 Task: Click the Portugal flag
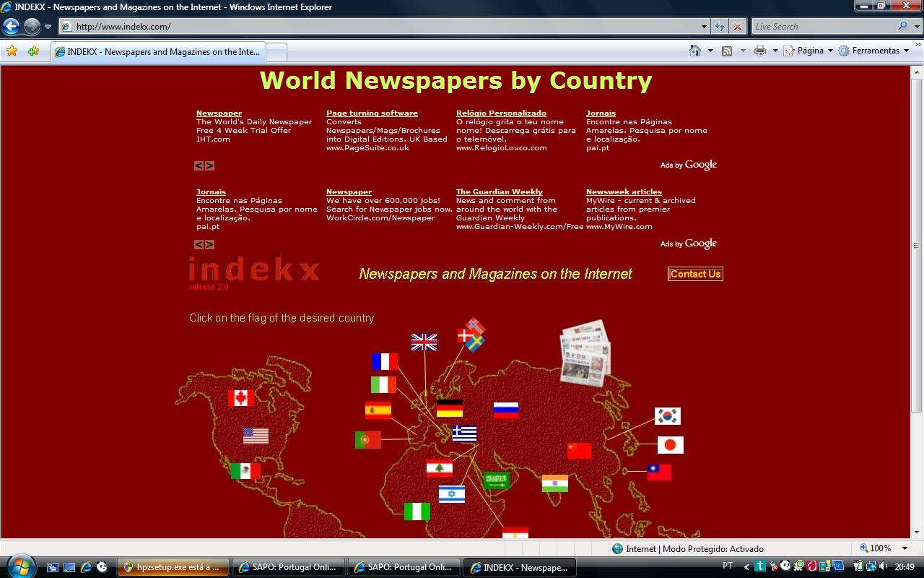[x=367, y=439]
